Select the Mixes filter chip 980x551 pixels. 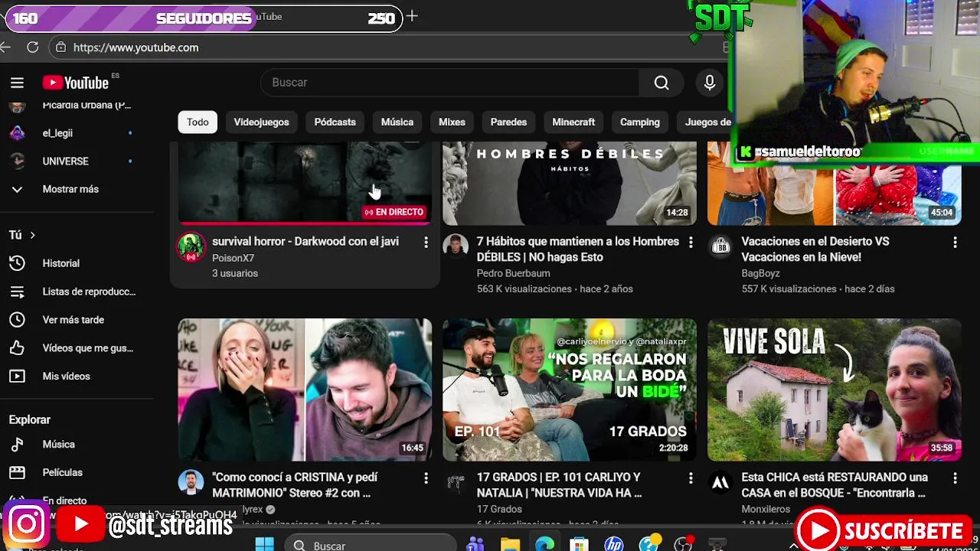(x=452, y=122)
